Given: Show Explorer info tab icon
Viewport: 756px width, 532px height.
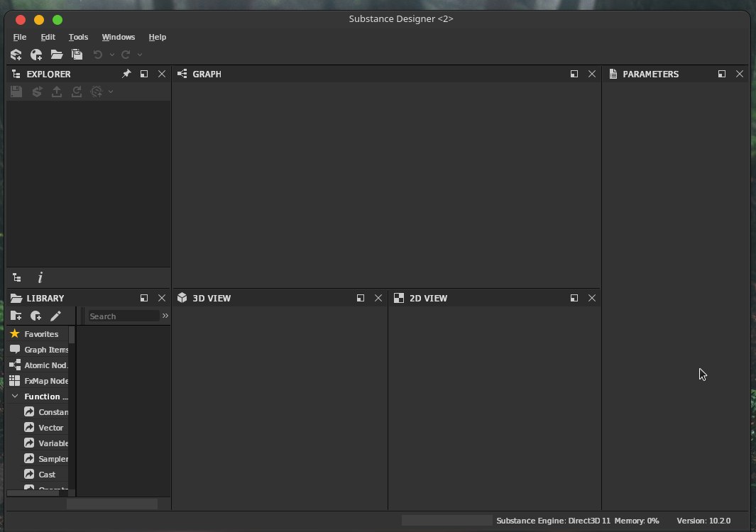Looking at the screenshot, I should (x=40, y=277).
